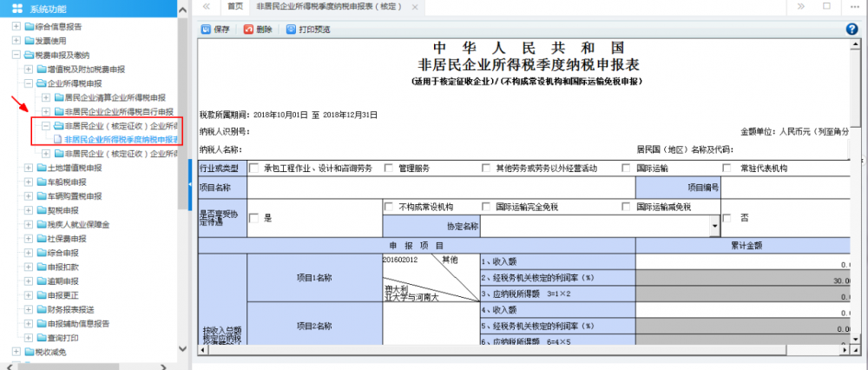
Task: Click the « tab scroll-left icon
Action: [207, 7]
